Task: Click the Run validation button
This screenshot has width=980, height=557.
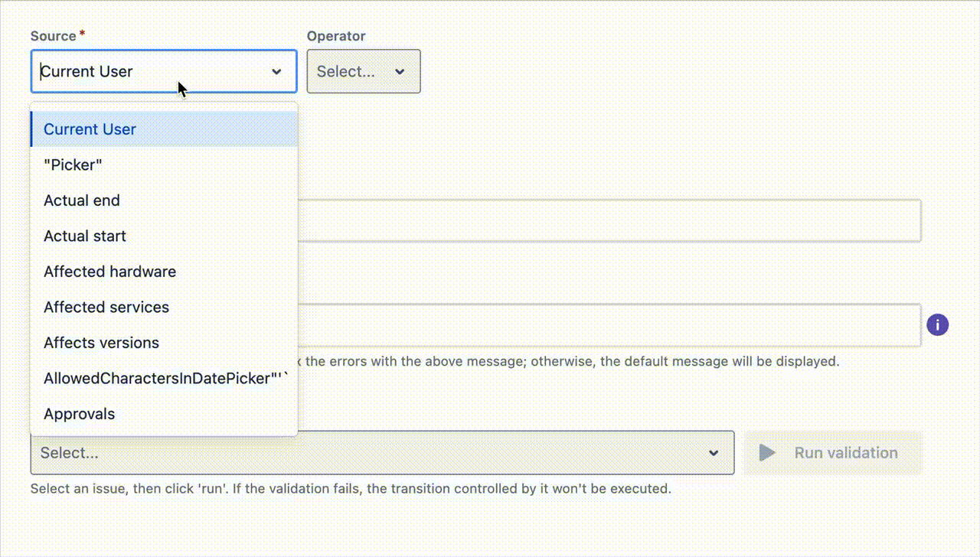Action: click(833, 452)
